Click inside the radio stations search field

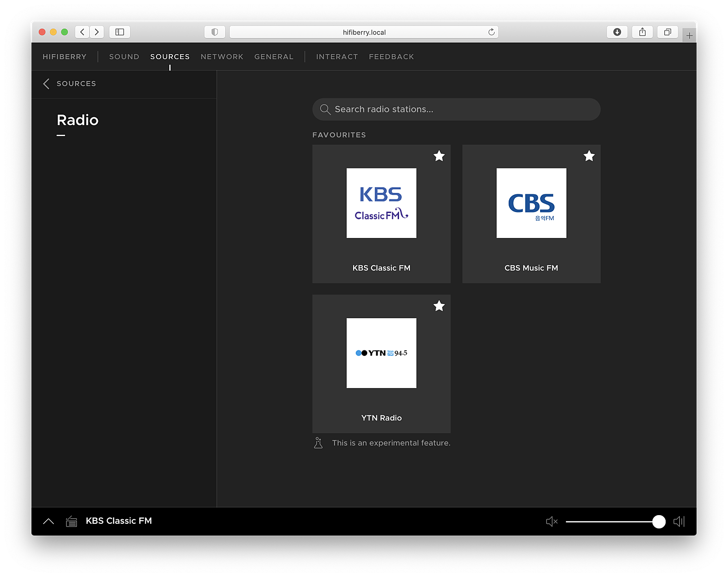coord(455,109)
